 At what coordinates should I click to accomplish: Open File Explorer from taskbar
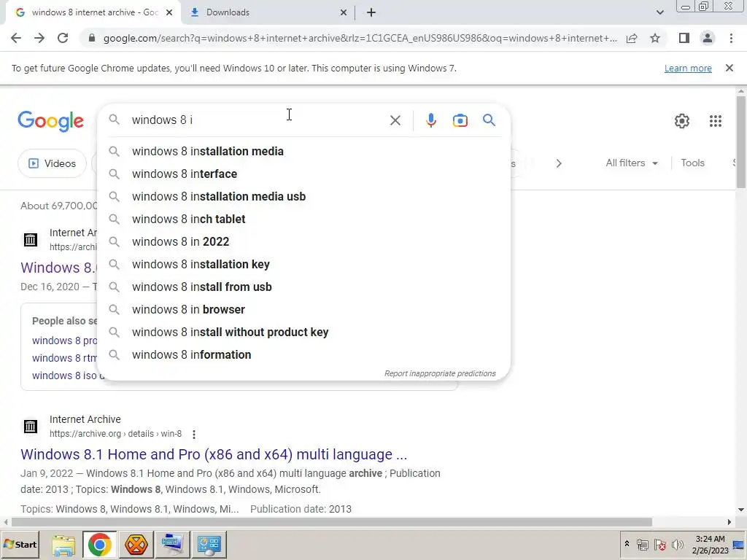(x=63, y=544)
